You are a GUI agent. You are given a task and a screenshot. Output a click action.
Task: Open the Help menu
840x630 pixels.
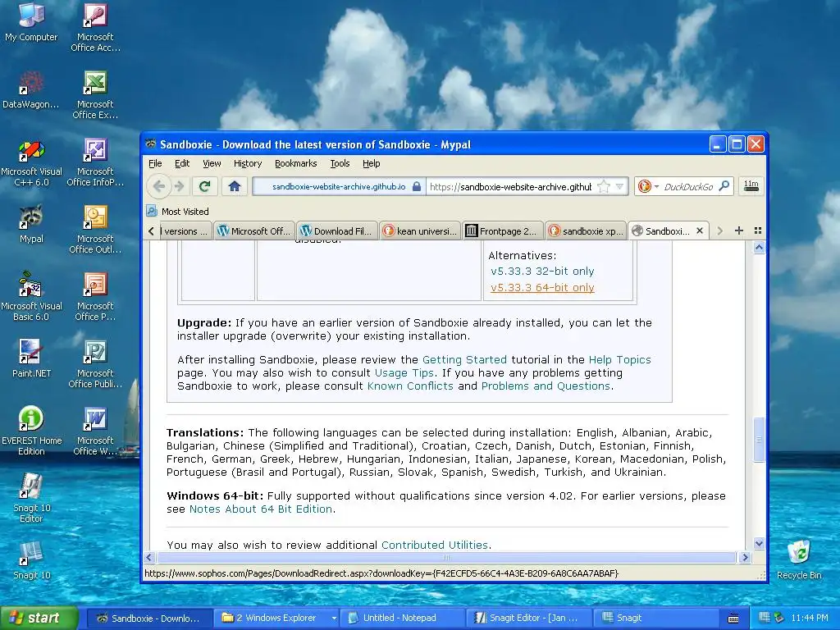(372, 163)
